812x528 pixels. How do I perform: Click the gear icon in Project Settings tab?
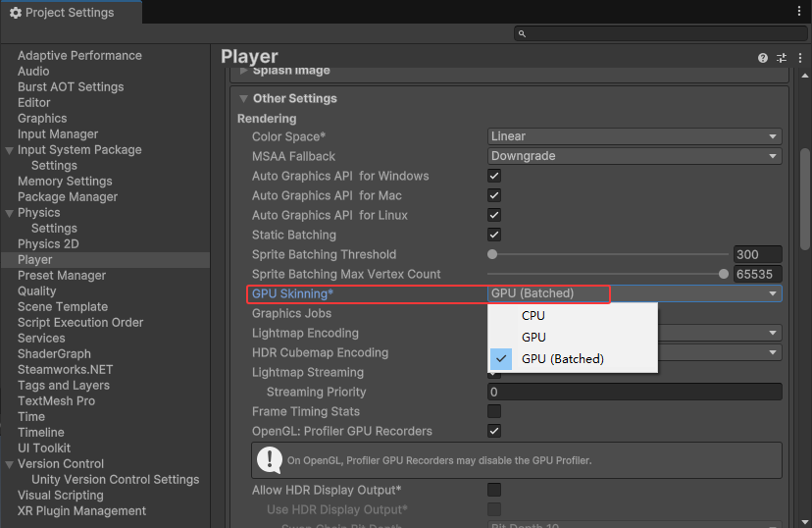coord(16,13)
